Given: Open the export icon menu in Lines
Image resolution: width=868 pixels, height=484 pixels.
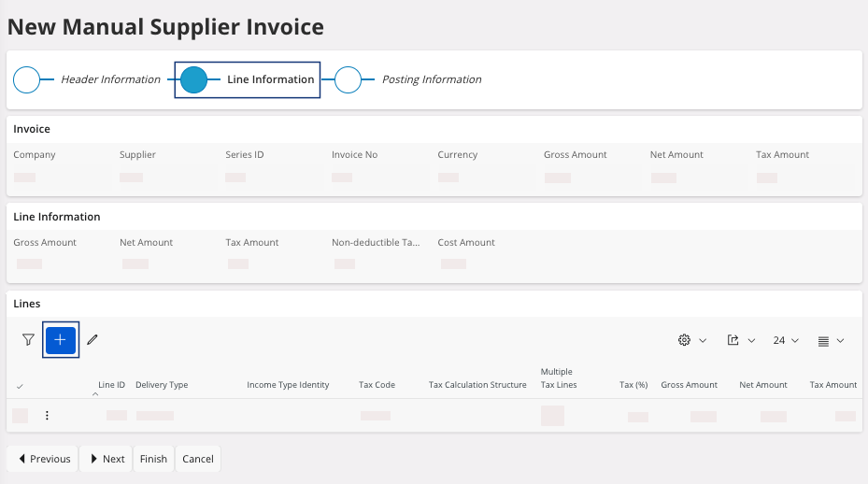Looking at the screenshot, I should pos(741,340).
